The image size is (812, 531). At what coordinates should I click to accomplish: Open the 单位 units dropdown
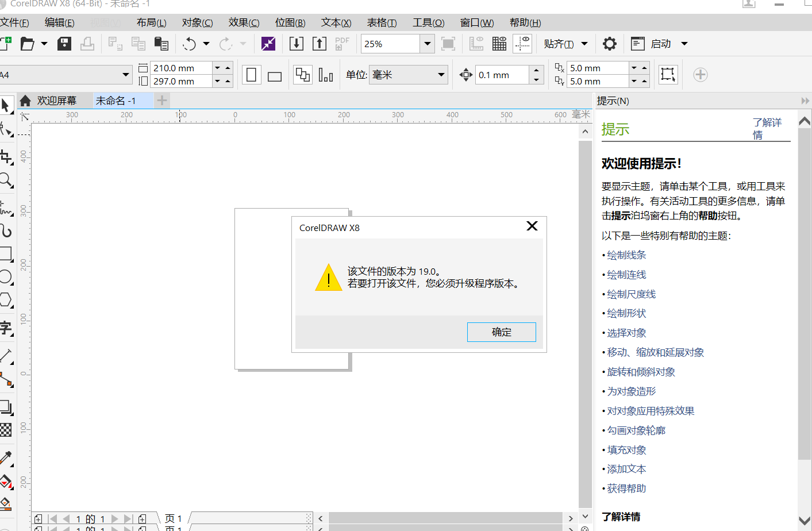pyautogui.click(x=440, y=75)
